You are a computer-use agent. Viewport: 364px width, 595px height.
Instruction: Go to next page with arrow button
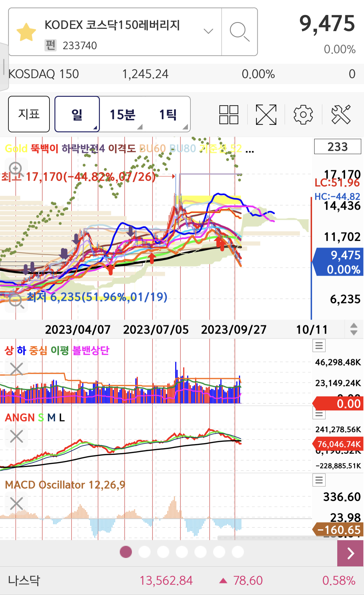351,553
